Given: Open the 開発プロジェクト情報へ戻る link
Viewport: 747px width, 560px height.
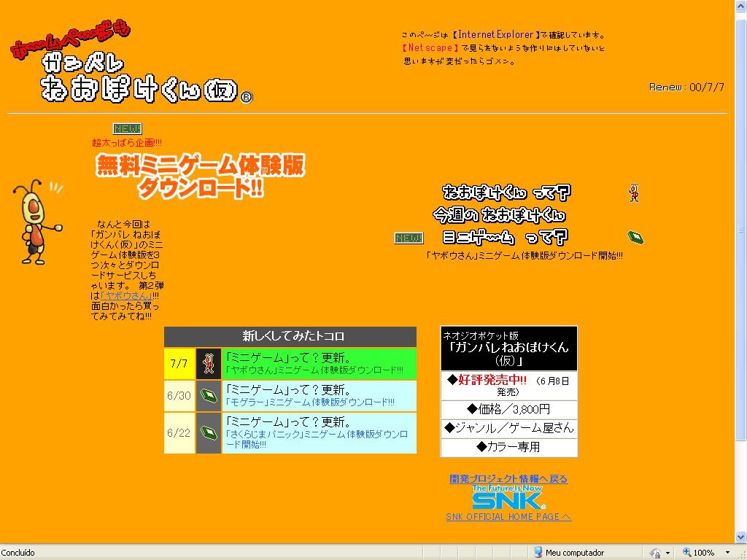Looking at the screenshot, I should pyautogui.click(x=508, y=478).
